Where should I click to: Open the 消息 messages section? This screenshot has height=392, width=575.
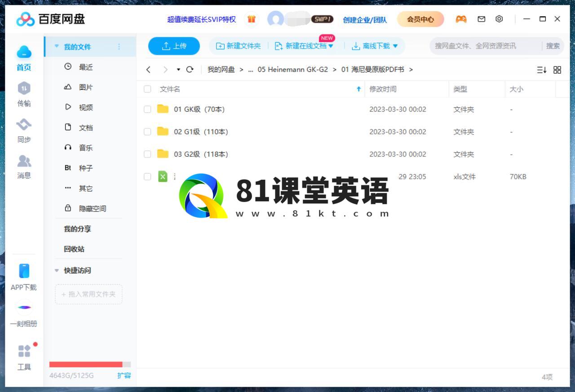tap(24, 167)
